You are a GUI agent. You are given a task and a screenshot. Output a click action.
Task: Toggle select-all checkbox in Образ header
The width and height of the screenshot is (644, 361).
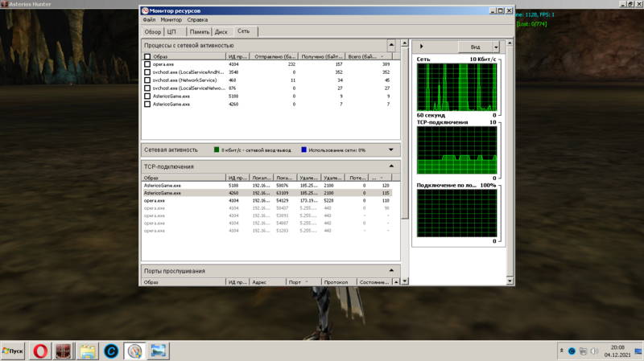(x=147, y=56)
